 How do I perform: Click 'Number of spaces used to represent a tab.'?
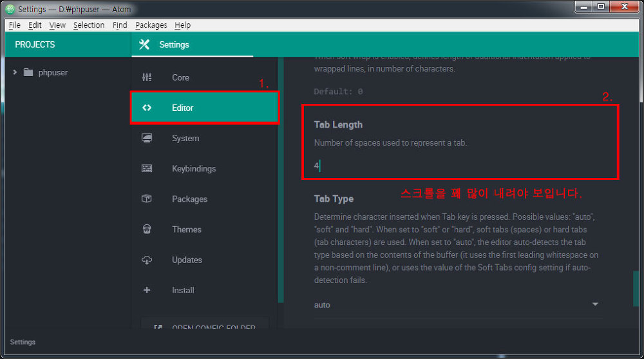tap(390, 143)
